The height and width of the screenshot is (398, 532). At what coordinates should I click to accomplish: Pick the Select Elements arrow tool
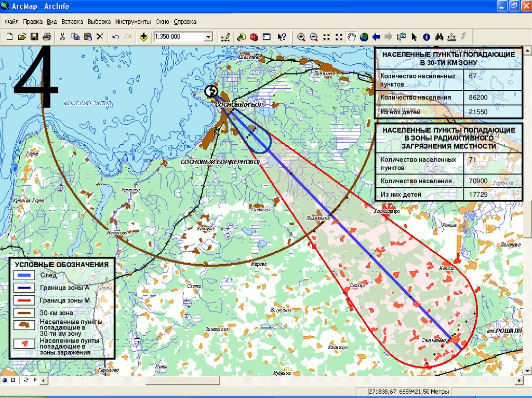click(414, 37)
